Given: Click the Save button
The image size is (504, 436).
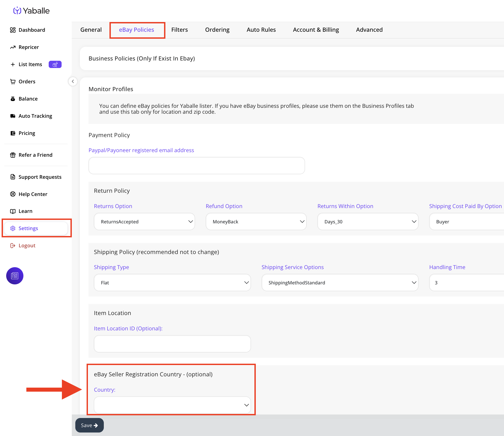Looking at the screenshot, I should click(x=90, y=425).
